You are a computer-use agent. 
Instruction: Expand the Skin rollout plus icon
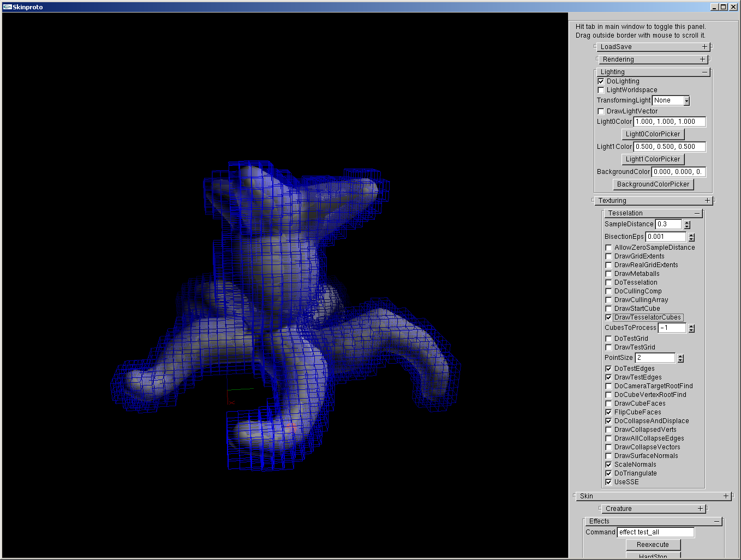click(726, 496)
